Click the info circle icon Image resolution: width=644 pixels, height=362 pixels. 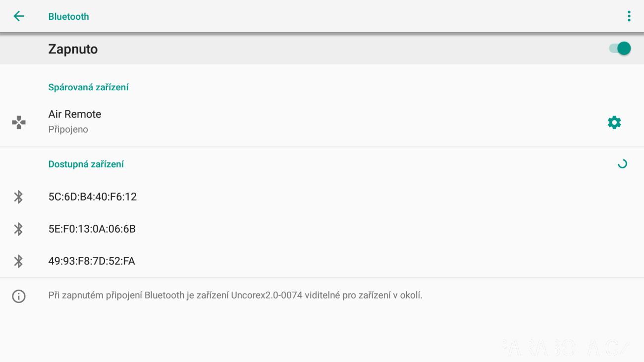[x=18, y=296]
